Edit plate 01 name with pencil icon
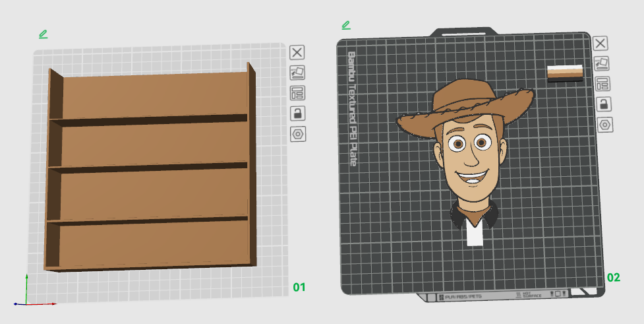The height and width of the screenshot is (324, 644). (x=43, y=34)
